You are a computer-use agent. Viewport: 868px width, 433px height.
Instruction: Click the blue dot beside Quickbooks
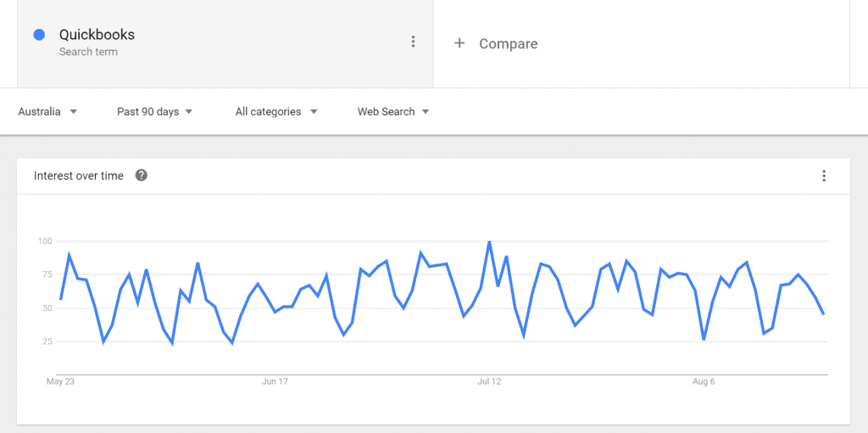click(39, 35)
